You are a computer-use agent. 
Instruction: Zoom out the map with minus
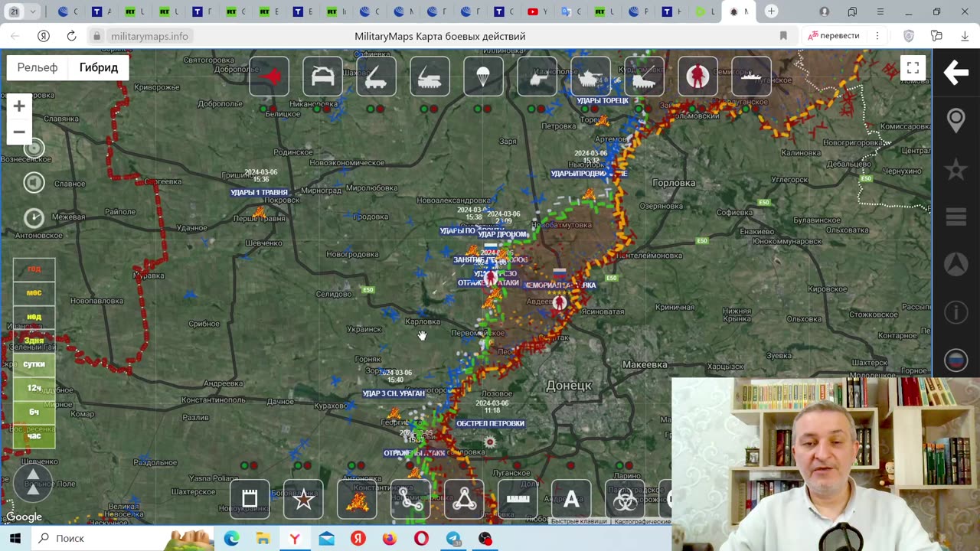point(19,132)
